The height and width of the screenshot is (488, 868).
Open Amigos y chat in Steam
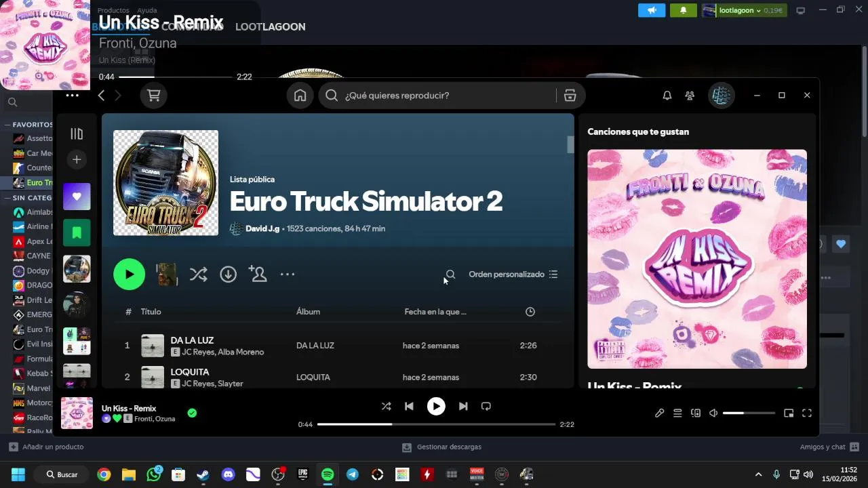829,447
